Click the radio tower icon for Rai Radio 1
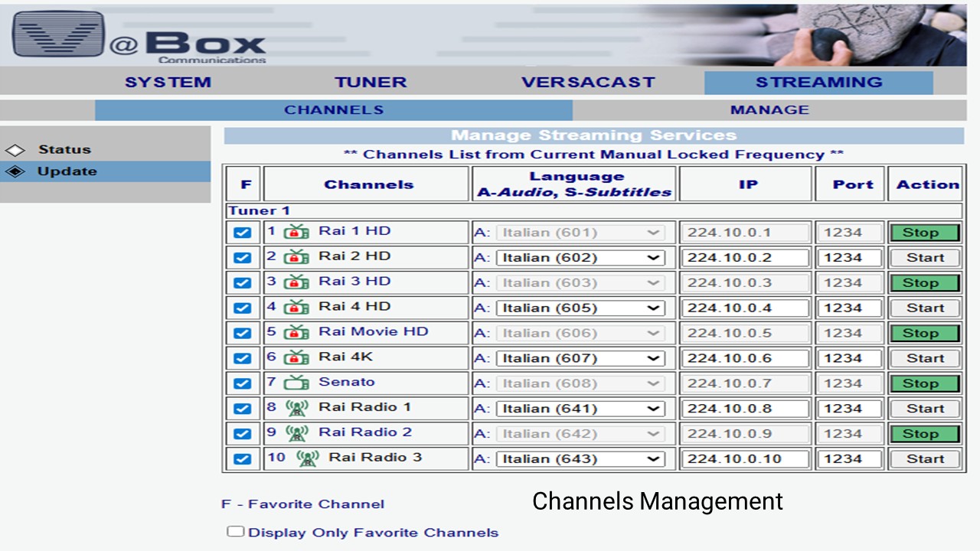 296,409
